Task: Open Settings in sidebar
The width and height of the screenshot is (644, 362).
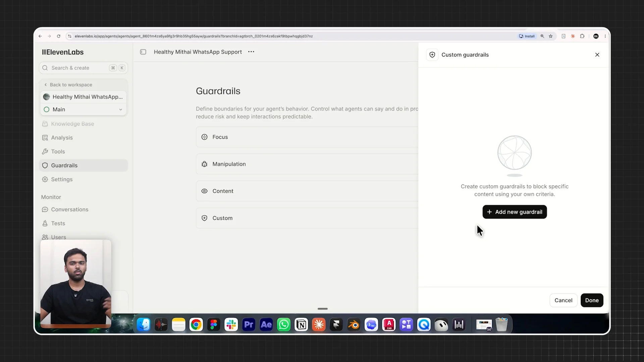Action: pos(83,179)
